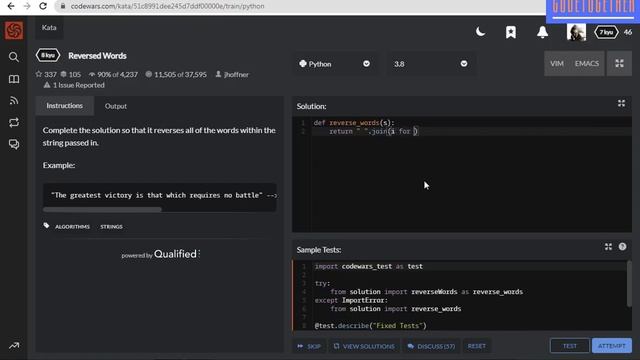Open the search icon in sidebar
The image size is (640, 360).
click(x=14, y=57)
